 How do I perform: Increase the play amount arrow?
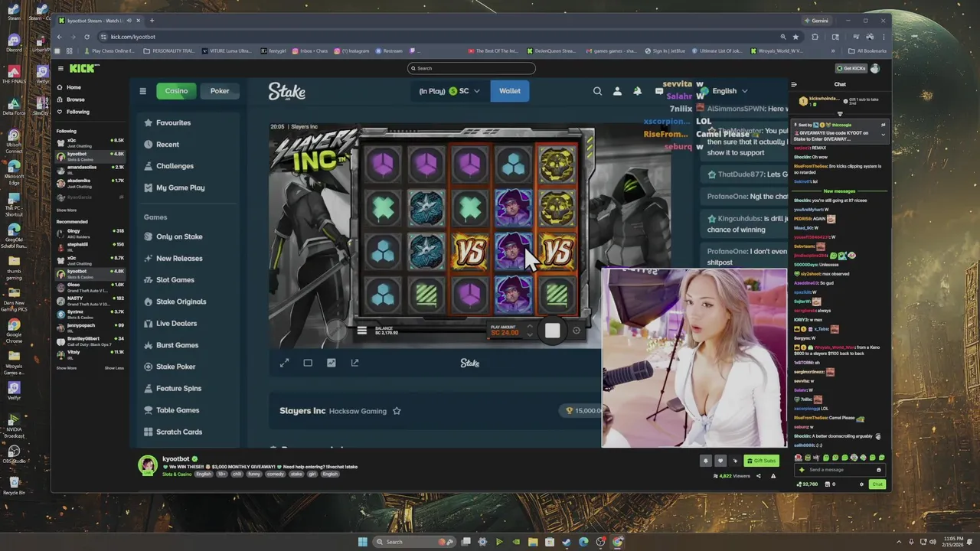pyautogui.click(x=528, y=327)
